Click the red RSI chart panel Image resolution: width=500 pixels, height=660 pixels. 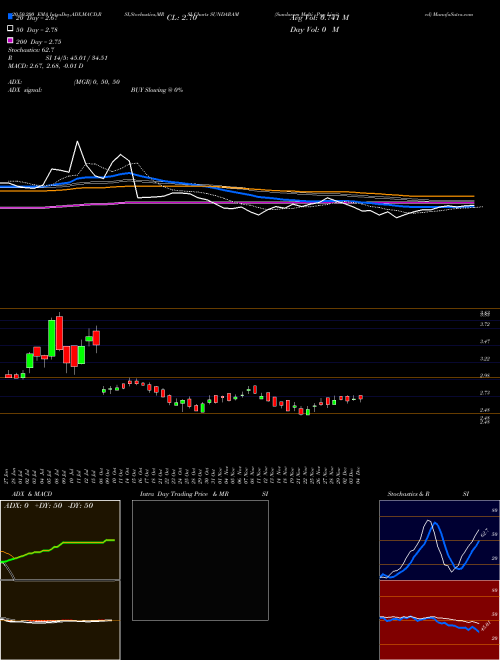(439, 620)
